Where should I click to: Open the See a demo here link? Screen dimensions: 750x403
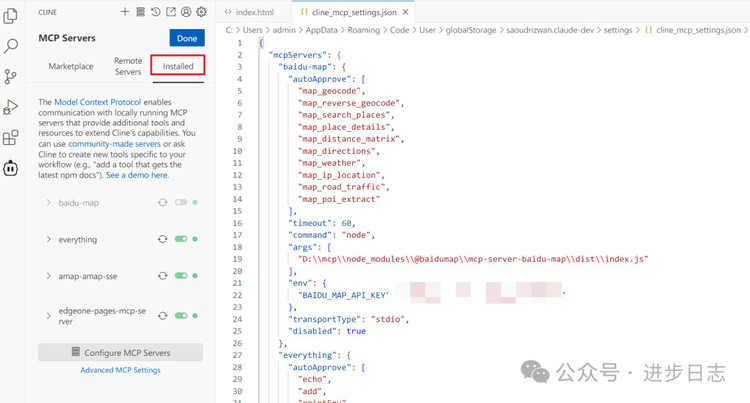(x=137, y=175)
